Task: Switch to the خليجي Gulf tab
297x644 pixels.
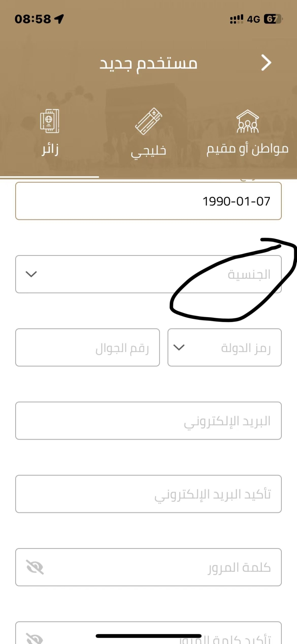Action: 148,150
